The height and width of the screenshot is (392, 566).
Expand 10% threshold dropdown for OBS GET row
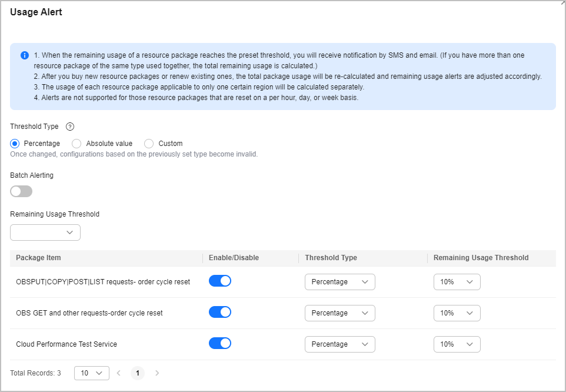click(x=457, y=313)
